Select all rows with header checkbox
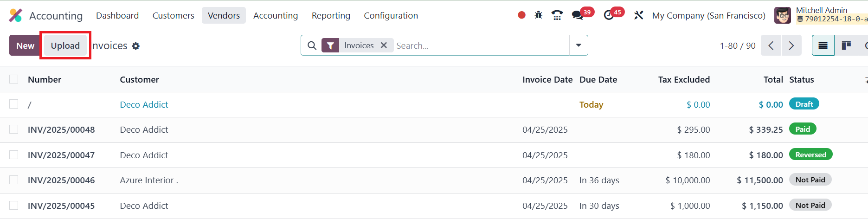This screenshot has height=219, width=868. point(14,79)
